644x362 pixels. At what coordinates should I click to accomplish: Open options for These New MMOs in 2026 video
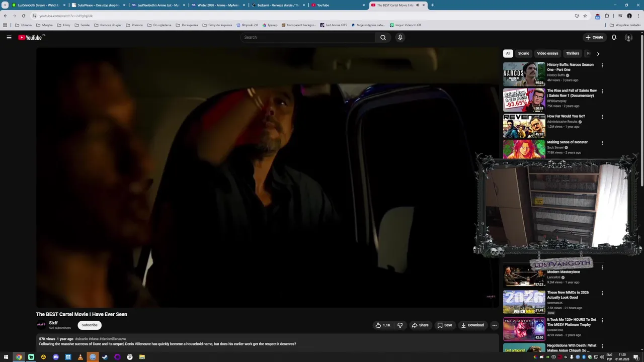click(x=602, y=293)
